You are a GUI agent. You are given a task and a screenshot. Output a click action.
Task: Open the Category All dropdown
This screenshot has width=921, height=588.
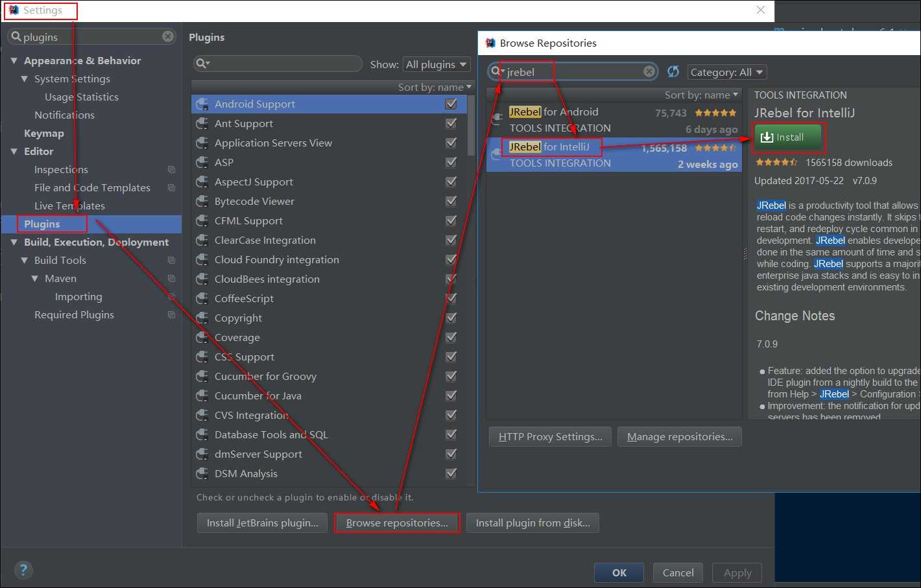(x=726, y=72)
